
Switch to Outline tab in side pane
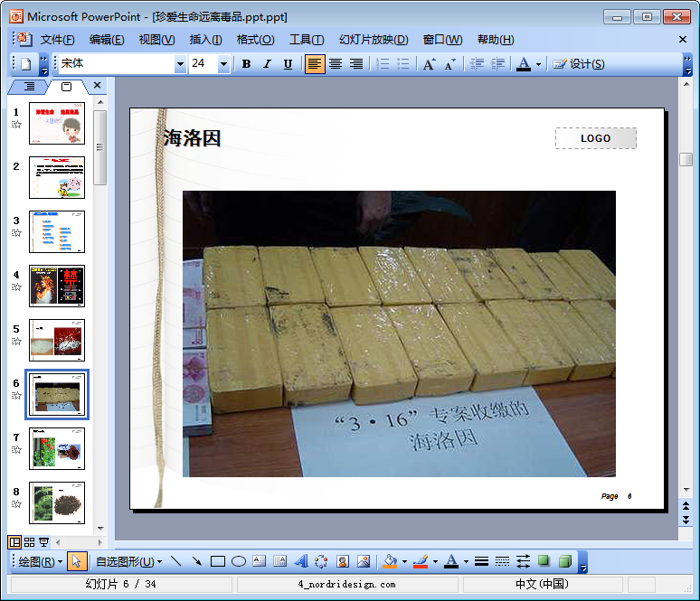pos(29,87)
